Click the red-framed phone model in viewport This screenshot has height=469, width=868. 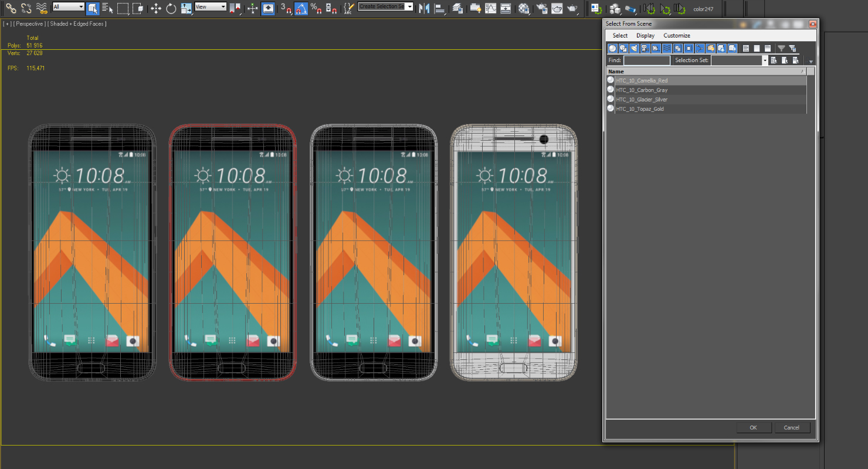coord(233,252)
